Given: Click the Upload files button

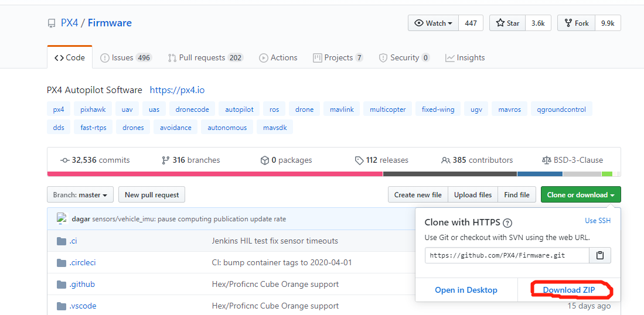Looking at the screenshot, I should click(473, 195).
